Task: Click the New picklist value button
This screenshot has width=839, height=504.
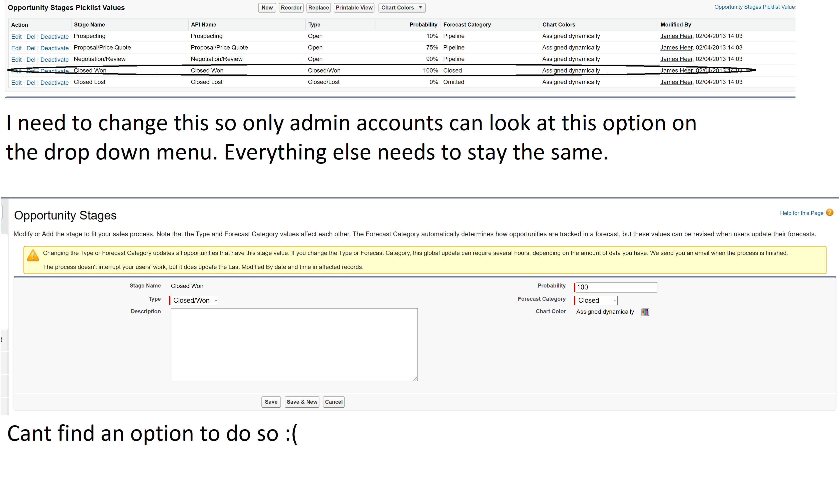Action: click(267, 7)
